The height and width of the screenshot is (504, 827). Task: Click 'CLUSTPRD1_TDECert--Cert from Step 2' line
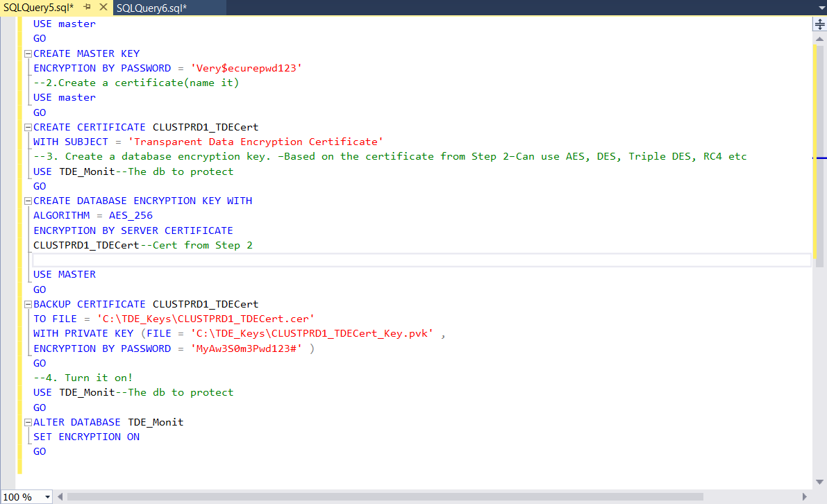coord(143,245)
